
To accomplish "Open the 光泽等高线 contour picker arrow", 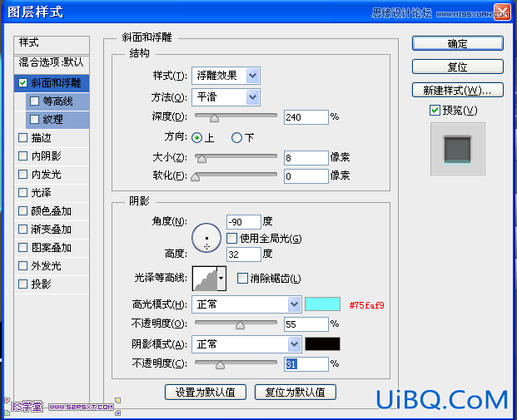I will [x=221, y=279].
